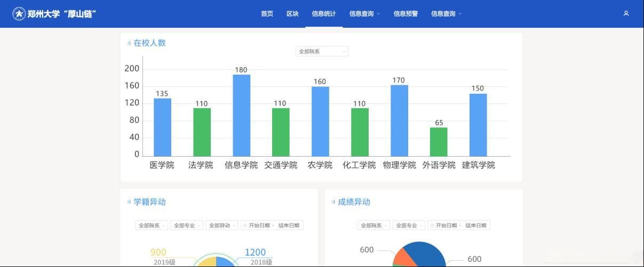The width and height of the screenshot is (644, 267).
Task: Open 信息查询 menu right of 信息预警
Action: point(446,14)
